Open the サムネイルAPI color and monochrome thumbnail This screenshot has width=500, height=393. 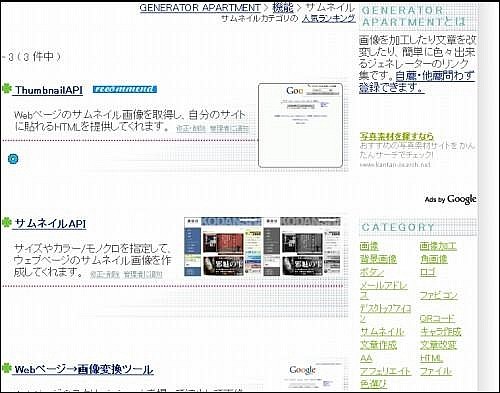click(x=262, y=247)
